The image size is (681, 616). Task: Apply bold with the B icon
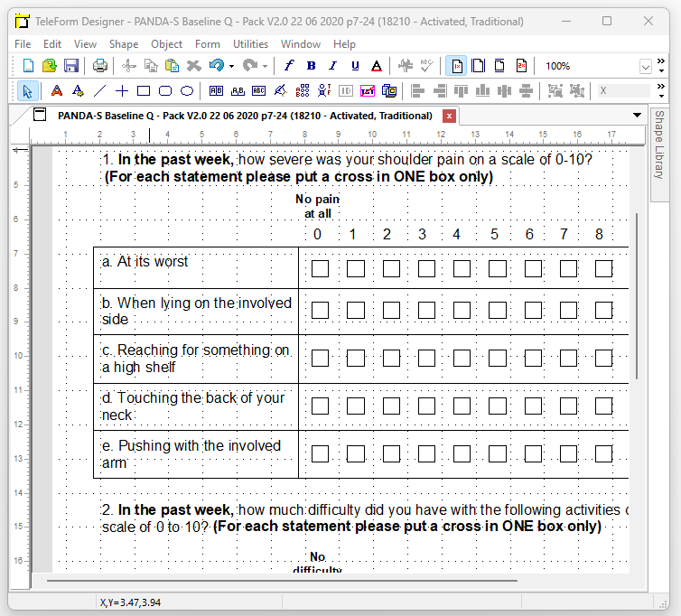(x=311, y=66)
